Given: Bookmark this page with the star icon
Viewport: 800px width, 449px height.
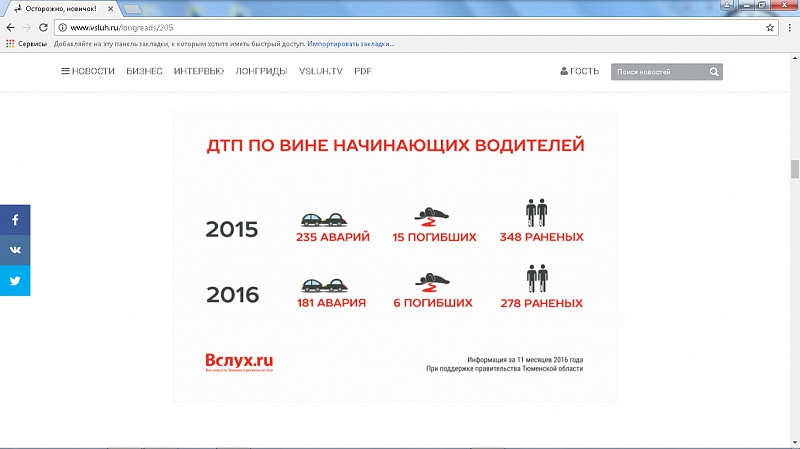Looking at the screenshot, I should (770, 27).
